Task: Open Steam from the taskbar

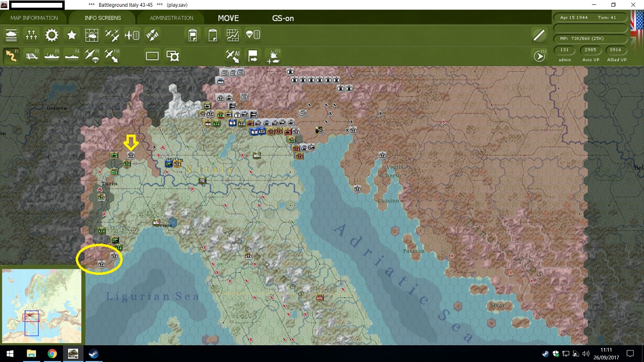Action: point(94,354)
